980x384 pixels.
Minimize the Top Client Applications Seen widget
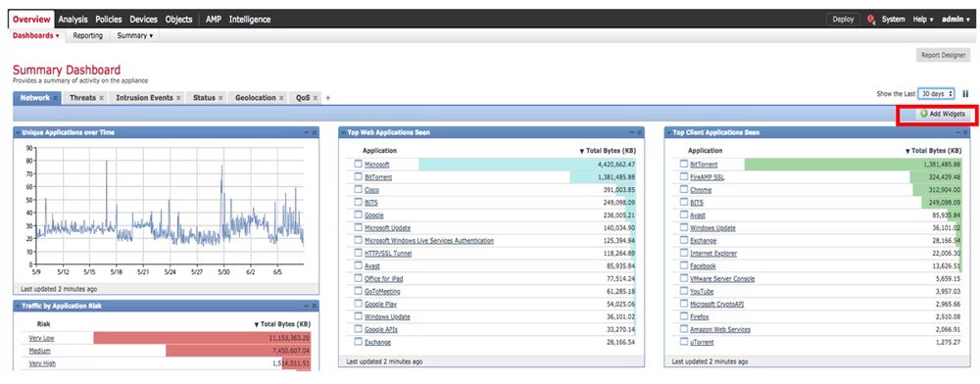pos(957,132)
